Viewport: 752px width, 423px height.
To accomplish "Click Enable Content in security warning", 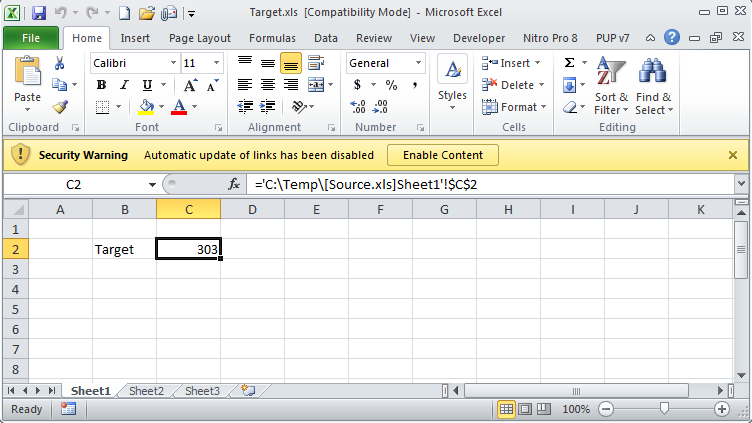I will pos(443,155).
